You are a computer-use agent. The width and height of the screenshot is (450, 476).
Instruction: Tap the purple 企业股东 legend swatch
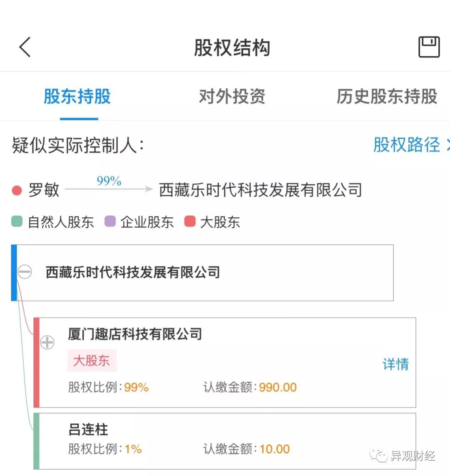click(x=110, y=222)
